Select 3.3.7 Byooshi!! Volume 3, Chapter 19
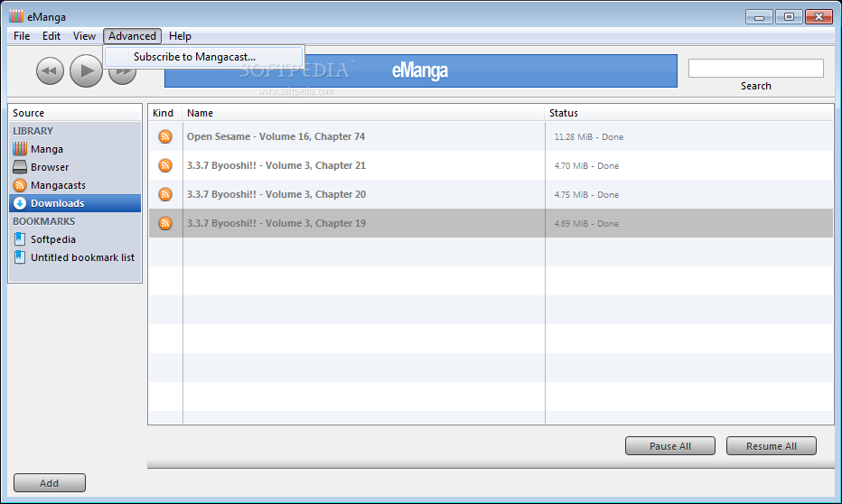 coord(276,223)
